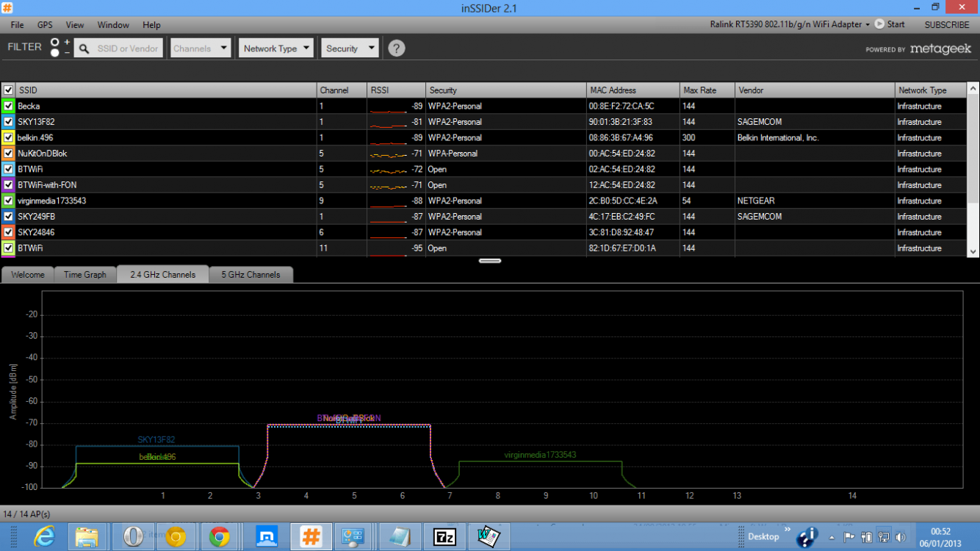
Task: Uncheck the SKY24846 network checkbox
Action: tap(9, 232)
